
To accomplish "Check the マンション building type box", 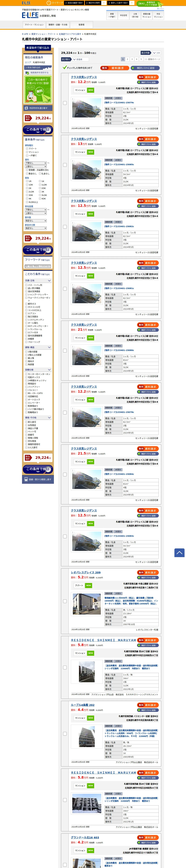I will click(27, 152).
